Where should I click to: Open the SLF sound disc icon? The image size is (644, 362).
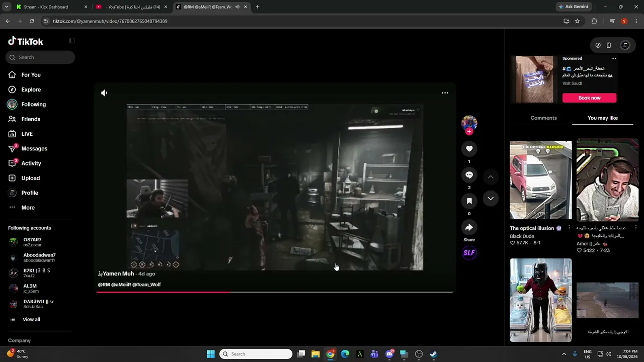[x=469, y=253]
